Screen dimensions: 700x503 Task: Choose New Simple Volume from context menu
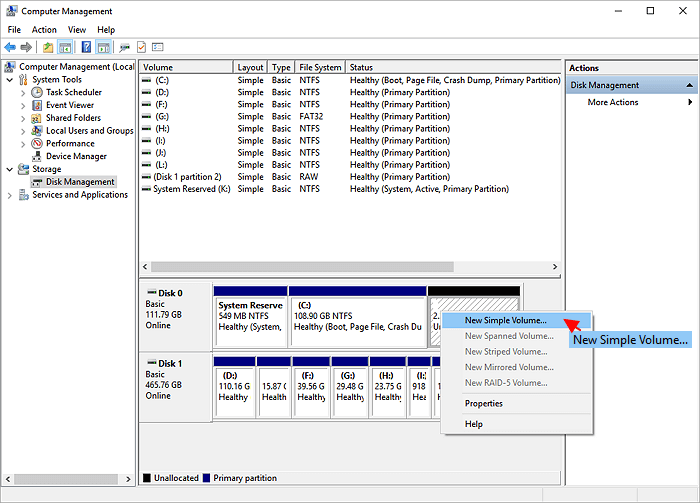pos(506,321)
